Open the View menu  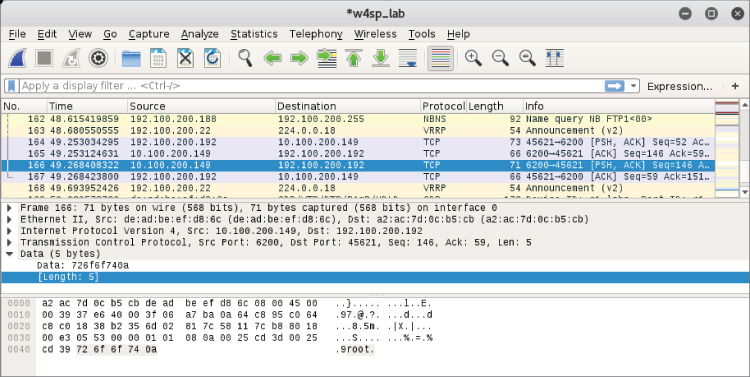click(80, 34)
